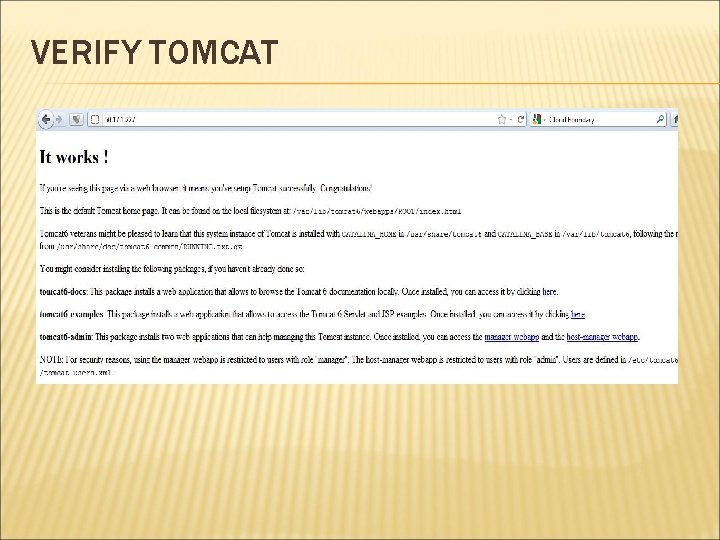
Task: Focus the Cloud Foundry search box
Action: 598,120
